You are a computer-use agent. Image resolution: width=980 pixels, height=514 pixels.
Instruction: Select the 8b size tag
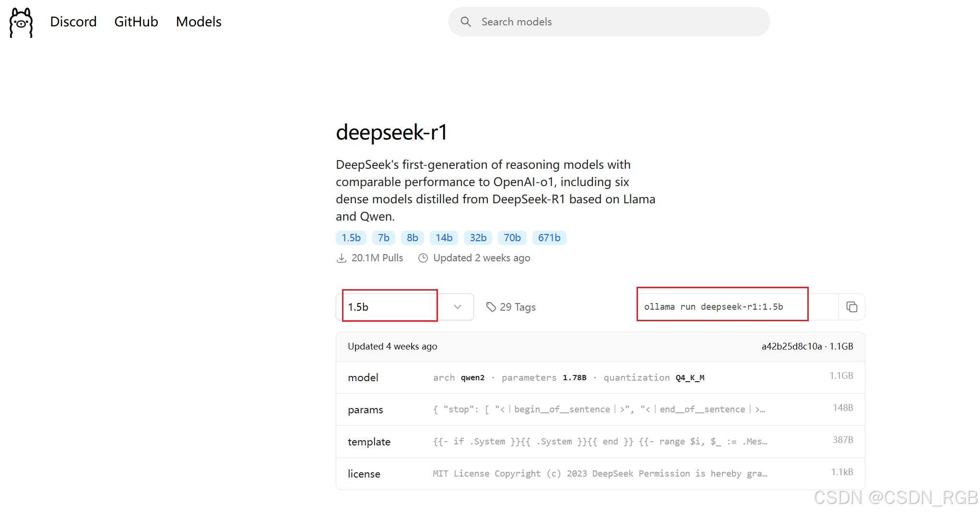point(413,238)
